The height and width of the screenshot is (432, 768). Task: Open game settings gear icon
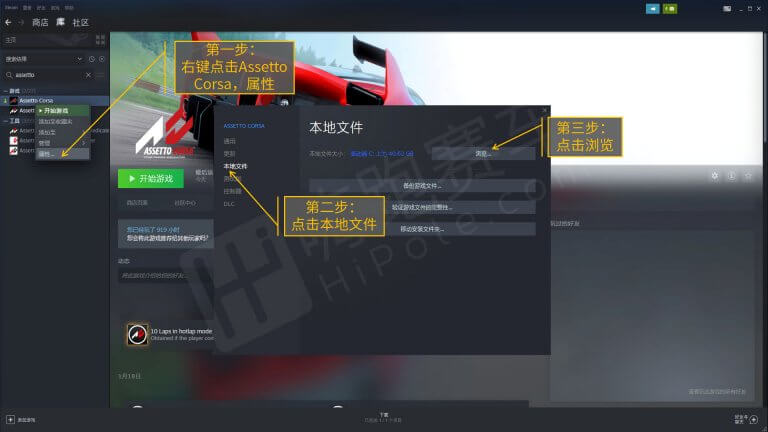tap(715, 175)
